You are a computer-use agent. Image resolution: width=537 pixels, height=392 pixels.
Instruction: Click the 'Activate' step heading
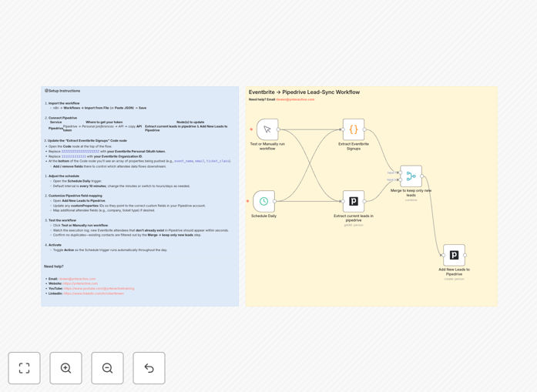click(x=55, y=245)
